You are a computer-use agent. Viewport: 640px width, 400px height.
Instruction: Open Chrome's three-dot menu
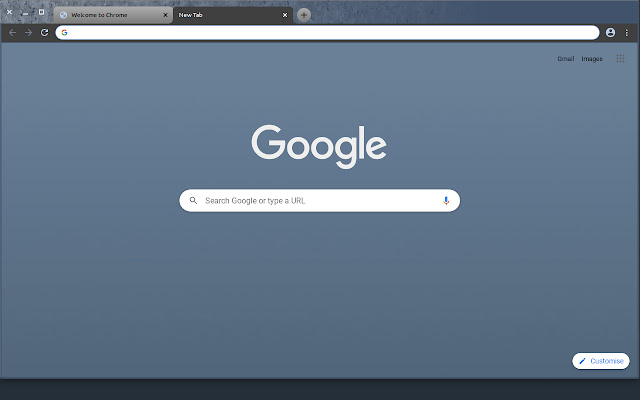click(627, 33)
